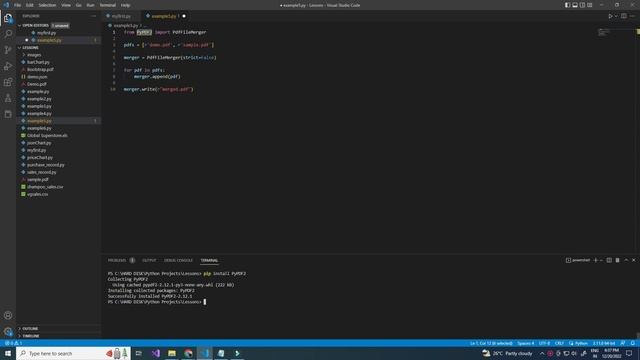
Task: Open purchase_record.py in the file explorer
Action: 45,165
